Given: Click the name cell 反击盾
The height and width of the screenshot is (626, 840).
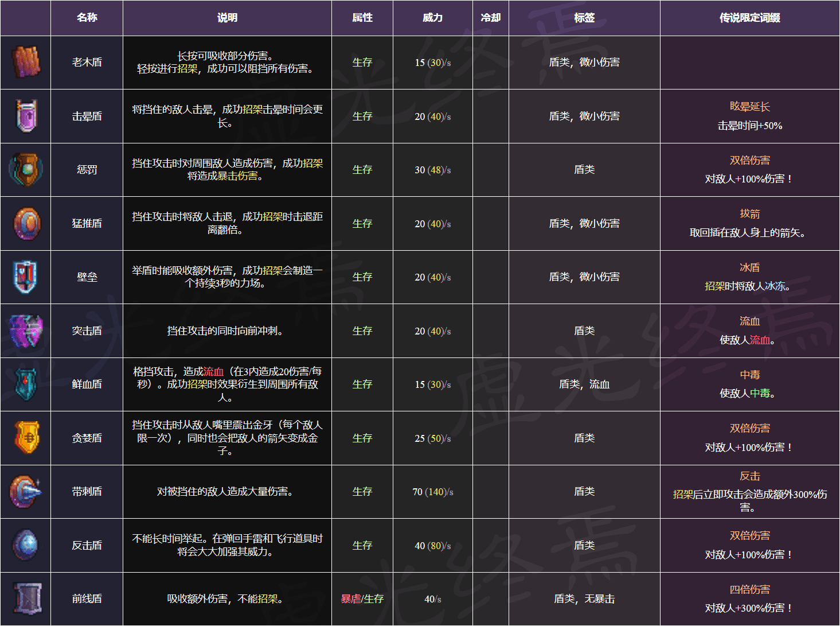Looking at the screenshot, I should click(87, 546).
